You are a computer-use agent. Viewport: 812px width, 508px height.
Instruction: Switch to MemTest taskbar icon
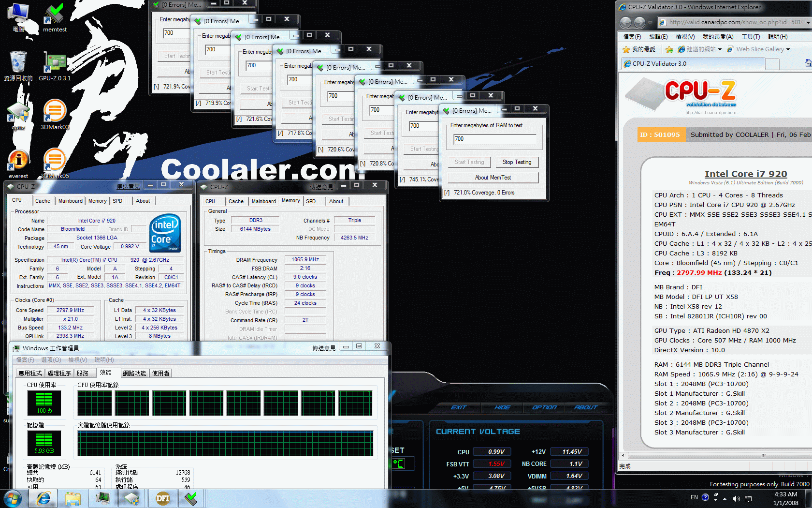(x=191, y=498)
